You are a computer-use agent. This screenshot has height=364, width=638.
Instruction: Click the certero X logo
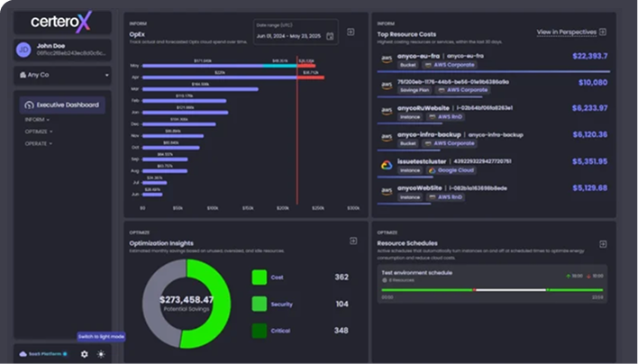(x=60, y=21)
